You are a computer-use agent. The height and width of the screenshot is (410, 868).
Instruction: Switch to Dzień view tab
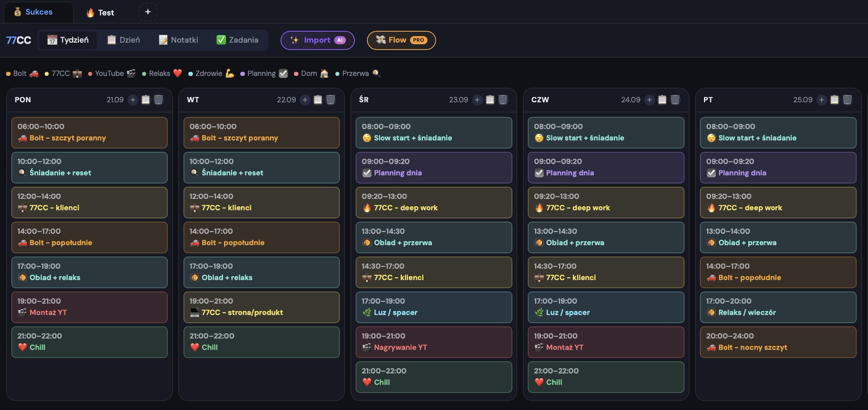click(123, 40)
